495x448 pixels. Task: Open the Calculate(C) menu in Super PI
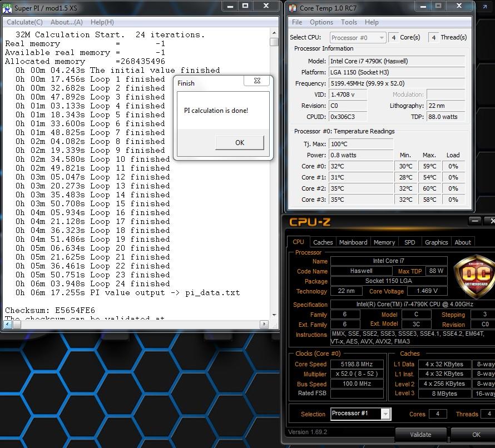tap(24, 22)
